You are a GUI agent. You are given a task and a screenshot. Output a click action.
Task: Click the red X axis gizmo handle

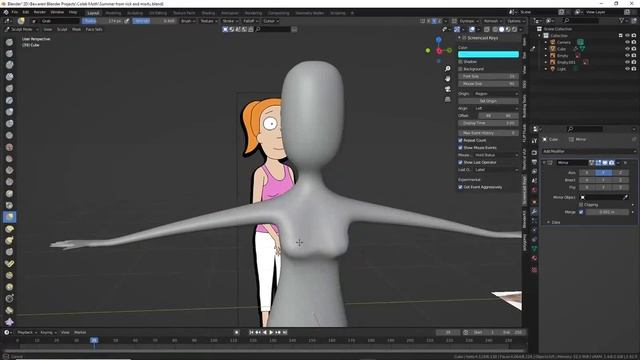[439, 51]
